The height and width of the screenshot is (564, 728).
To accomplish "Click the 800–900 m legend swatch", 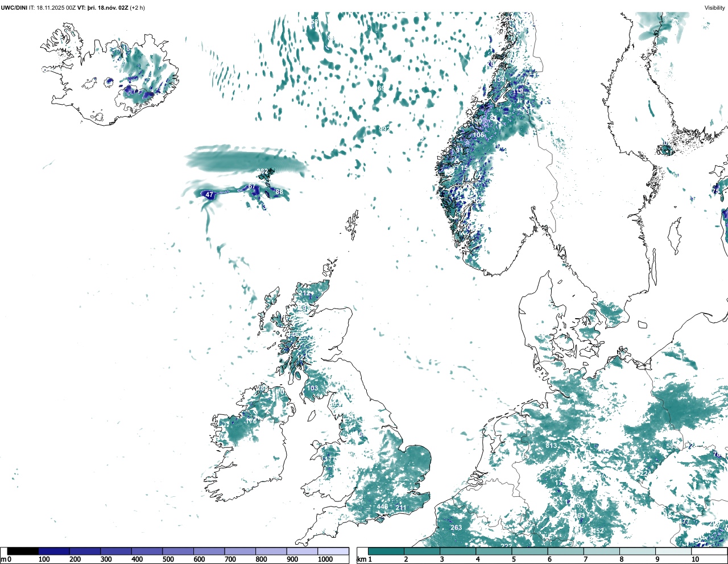I will (271, 551).
